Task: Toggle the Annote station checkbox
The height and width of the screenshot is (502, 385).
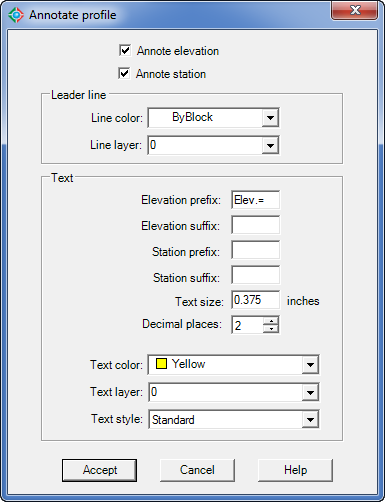Action: tap(124, 73)
